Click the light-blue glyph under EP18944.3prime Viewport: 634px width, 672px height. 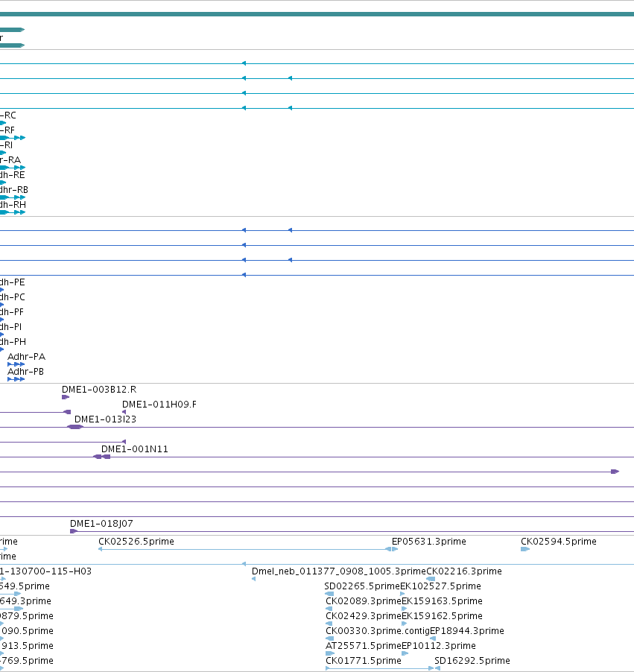click(433, 638)
